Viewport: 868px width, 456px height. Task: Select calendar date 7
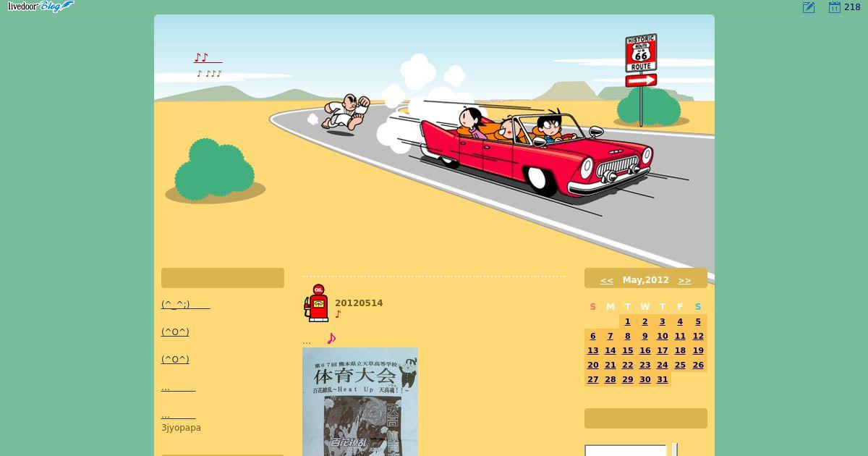(610, 336)
